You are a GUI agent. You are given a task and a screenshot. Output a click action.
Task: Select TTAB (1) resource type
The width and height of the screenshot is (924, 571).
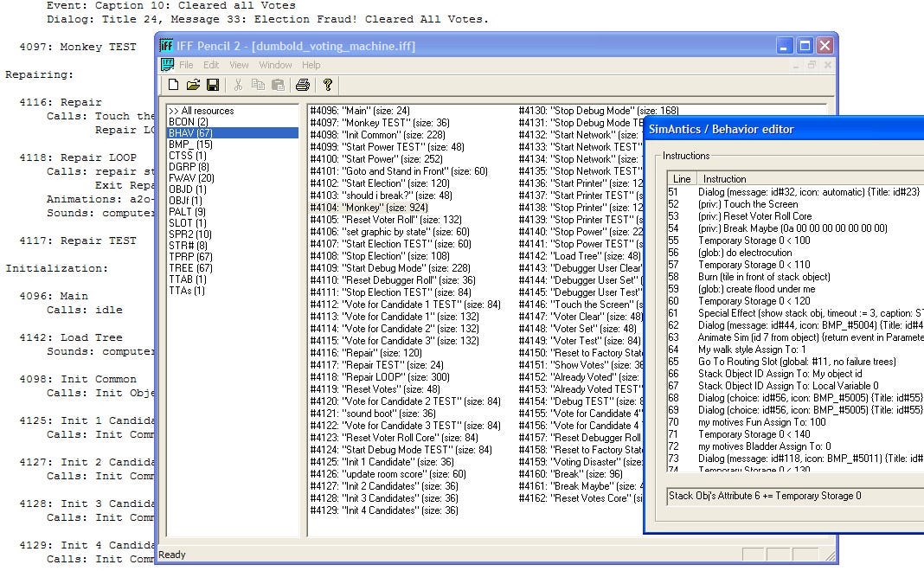coord(188,279)
